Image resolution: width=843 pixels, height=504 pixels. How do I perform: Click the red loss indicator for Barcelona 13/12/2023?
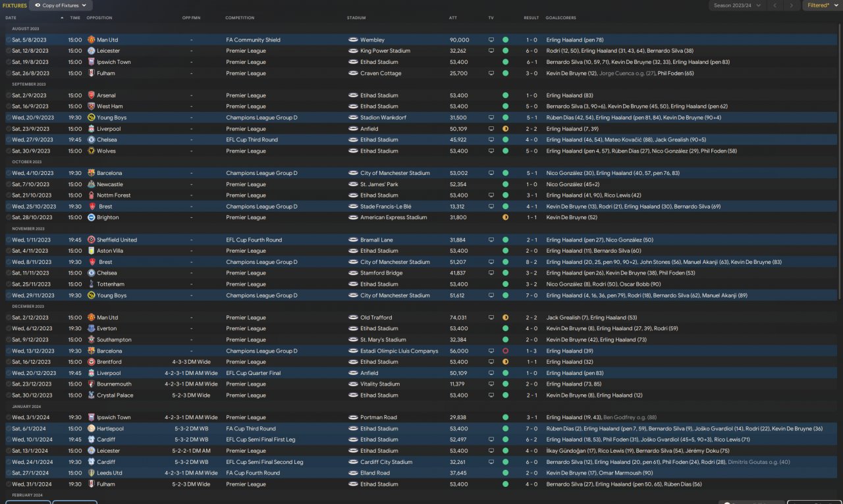tap(505, 351)
